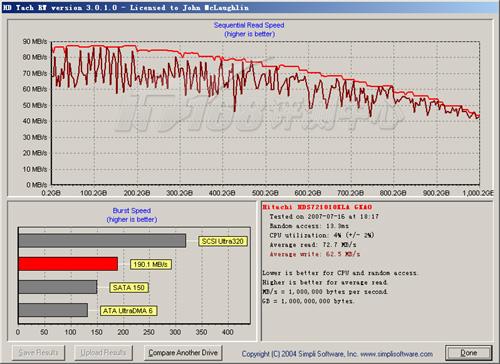
Task: Select the gray SCSI Ultra320 bar
Action: (102, 241)
